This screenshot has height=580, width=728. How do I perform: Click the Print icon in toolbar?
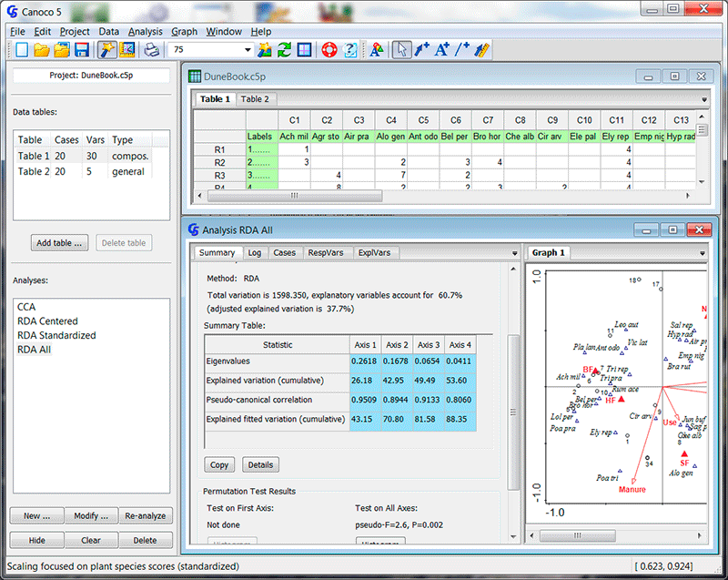(x=152, y=50)
